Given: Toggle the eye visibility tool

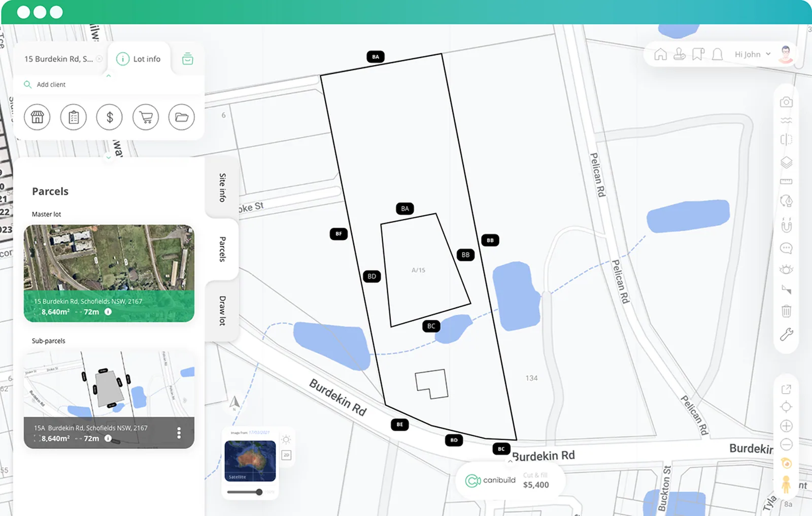Looking at the screenshot, I should click(x=786, y=269).
